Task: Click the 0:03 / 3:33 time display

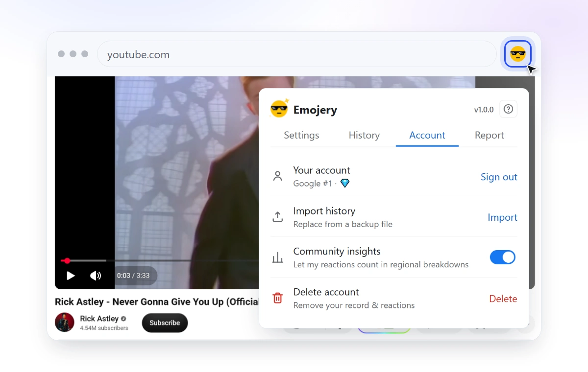Action: (x=133, y=276)
